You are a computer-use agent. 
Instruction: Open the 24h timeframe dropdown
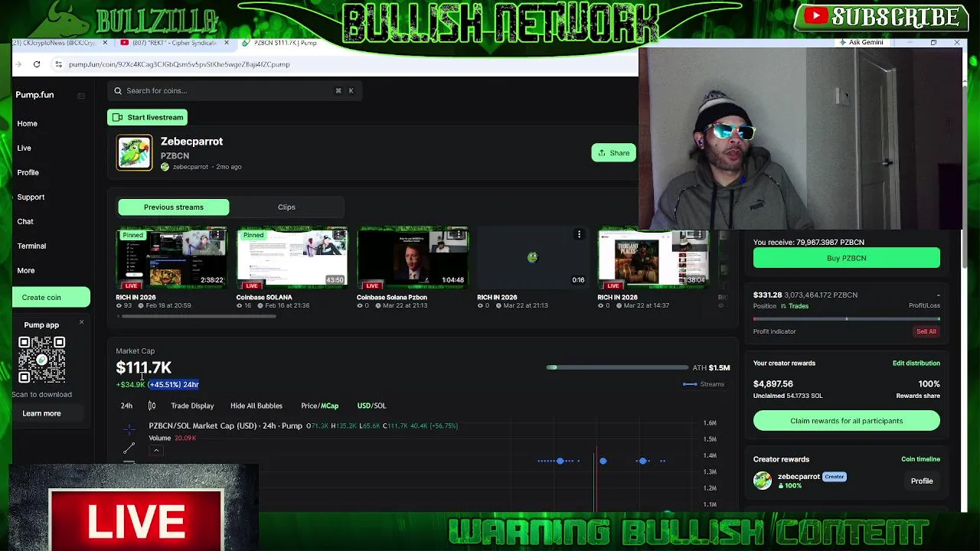[126, 406]
